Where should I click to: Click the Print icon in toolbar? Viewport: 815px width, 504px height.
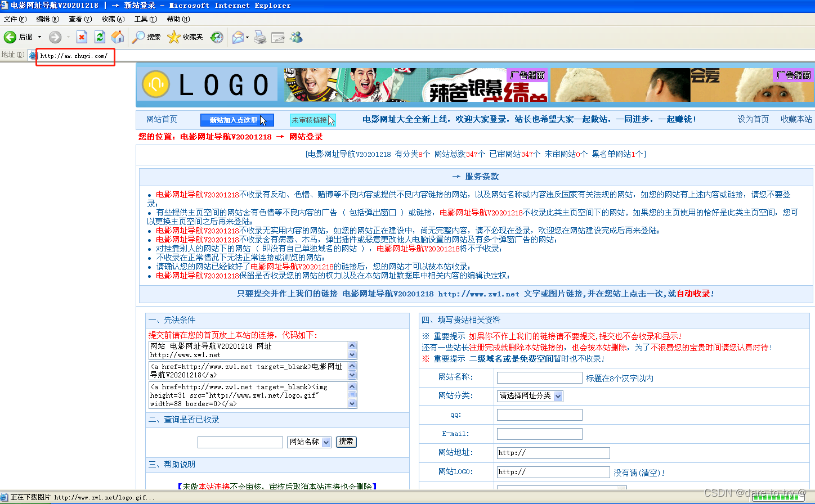pyautogui.click(x=260, y=37)
